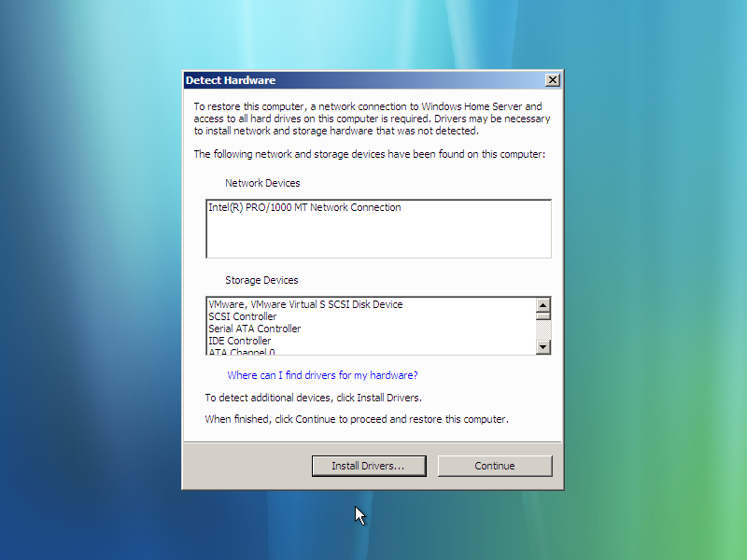The width and height of the screenshot is (747, 560).
Task: Click the Install Drivers... button
Action: coord(369,466)
